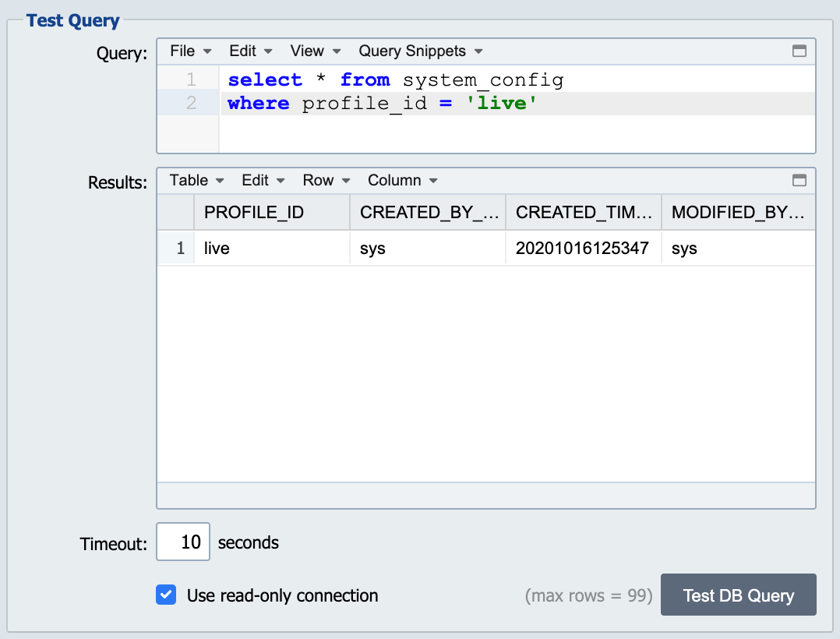840x639 pixels.
Task: Maximize the Query editor panel icon
Action: [x=799, y=51]
